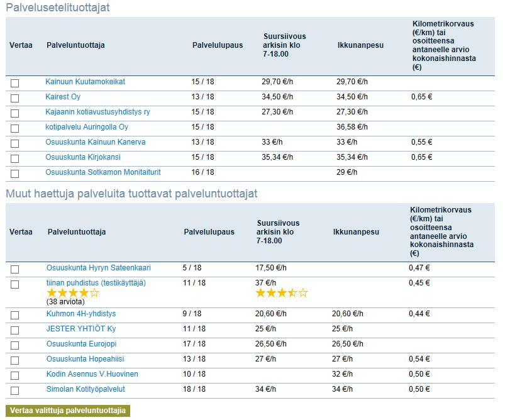
Task: Check the box next to Osuuskunta Kainuun Kanerva
Action: 14,143
